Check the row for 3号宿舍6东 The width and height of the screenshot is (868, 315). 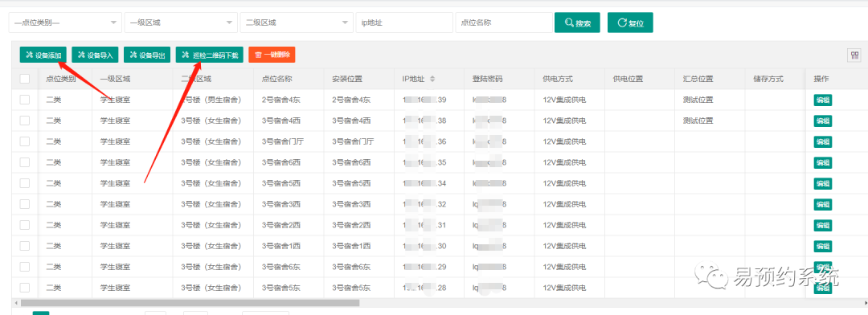tap(25, 267)
